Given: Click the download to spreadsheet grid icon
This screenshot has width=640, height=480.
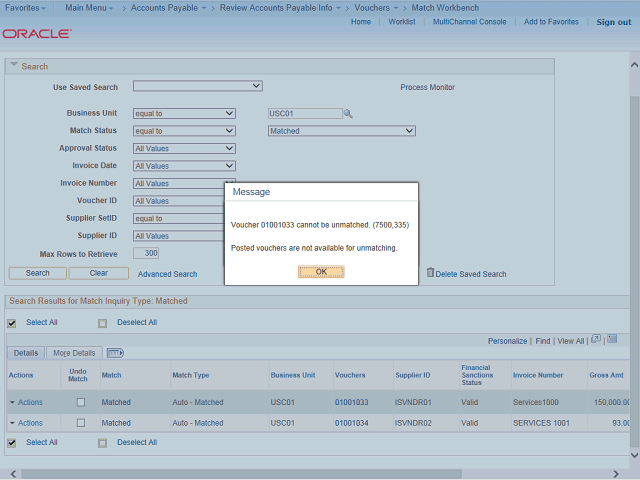Looking at the screenshot, I should [612, 339].
